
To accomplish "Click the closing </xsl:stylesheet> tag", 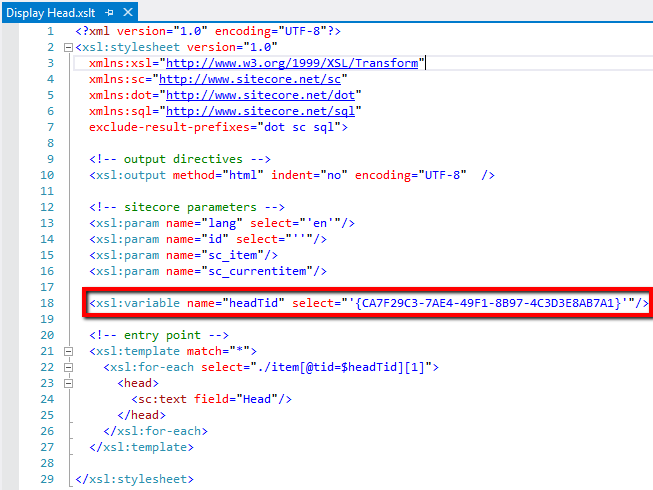I will 134,479.
